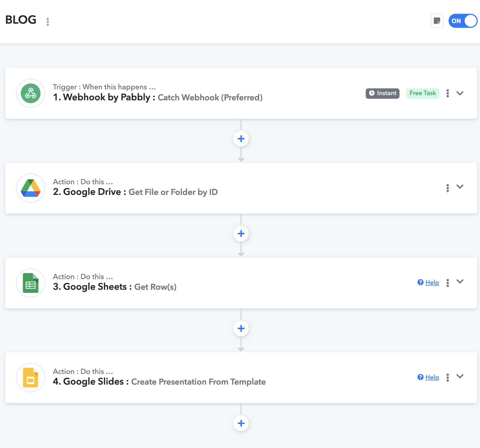Click the Google Sheets app icon
The width and height of the screenshot is (480, 448).
click(31, 283)
